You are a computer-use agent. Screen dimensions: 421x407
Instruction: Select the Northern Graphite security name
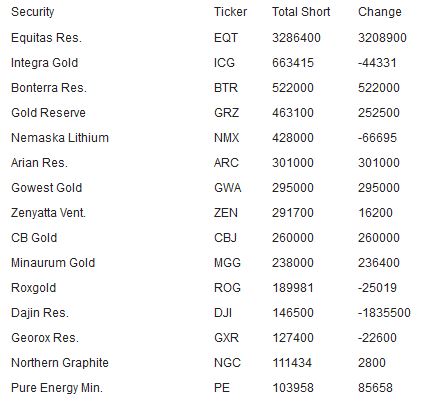pyautogui.click(x=60, y=363)
